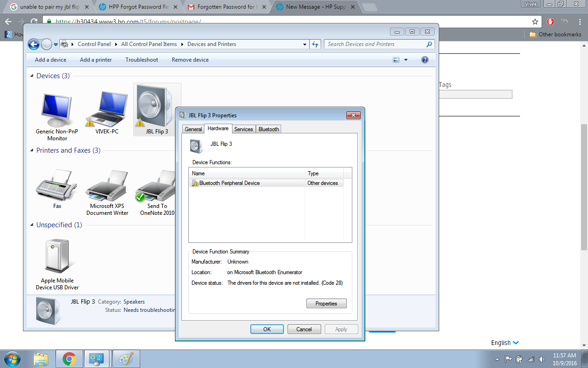
Task: Click the Control Panel breadcrumb
Action: click(x=94, y=44)
